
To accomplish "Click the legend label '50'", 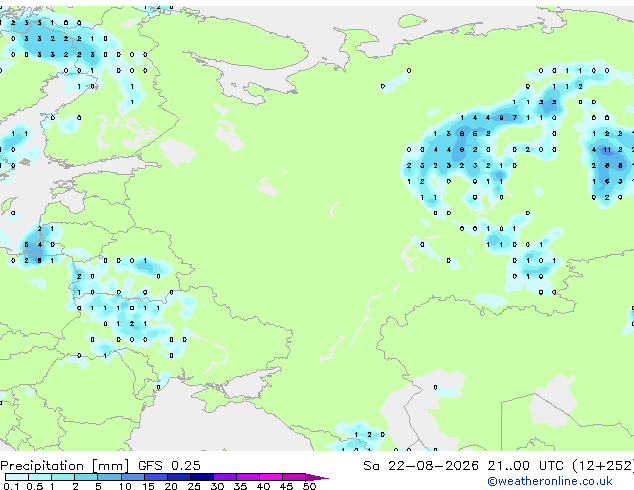I will tap(309, 486).
